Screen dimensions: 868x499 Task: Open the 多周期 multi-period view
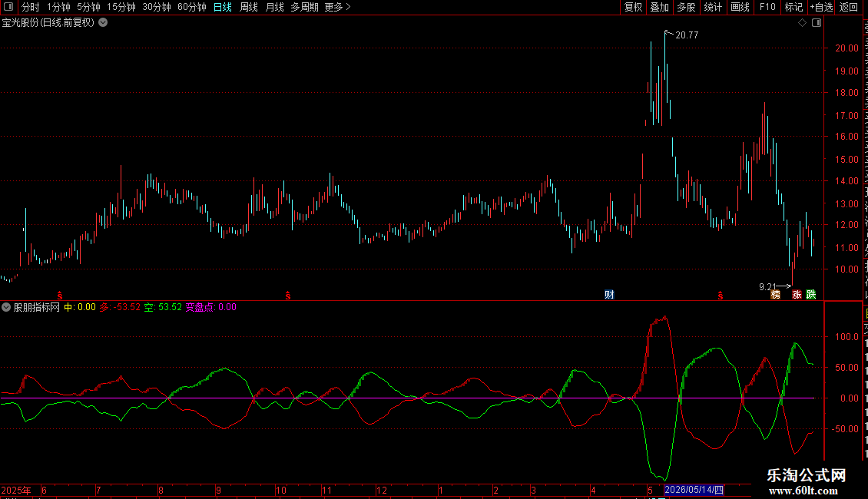point(304,7)
